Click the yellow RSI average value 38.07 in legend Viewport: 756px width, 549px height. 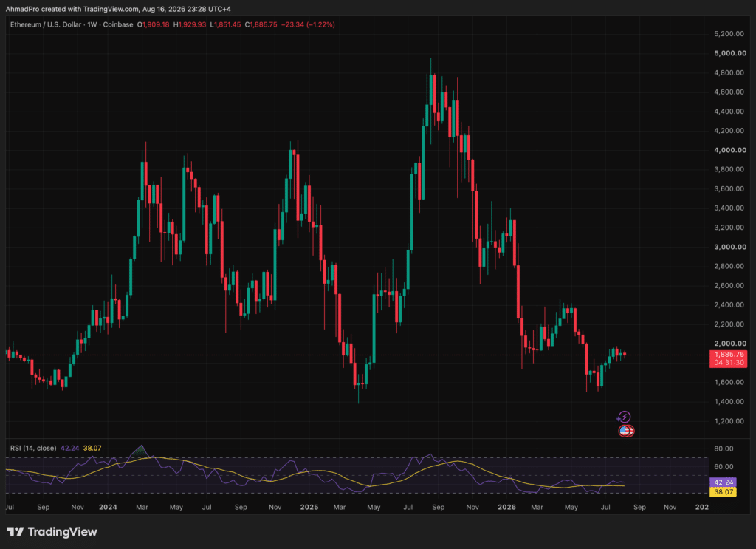92,449
